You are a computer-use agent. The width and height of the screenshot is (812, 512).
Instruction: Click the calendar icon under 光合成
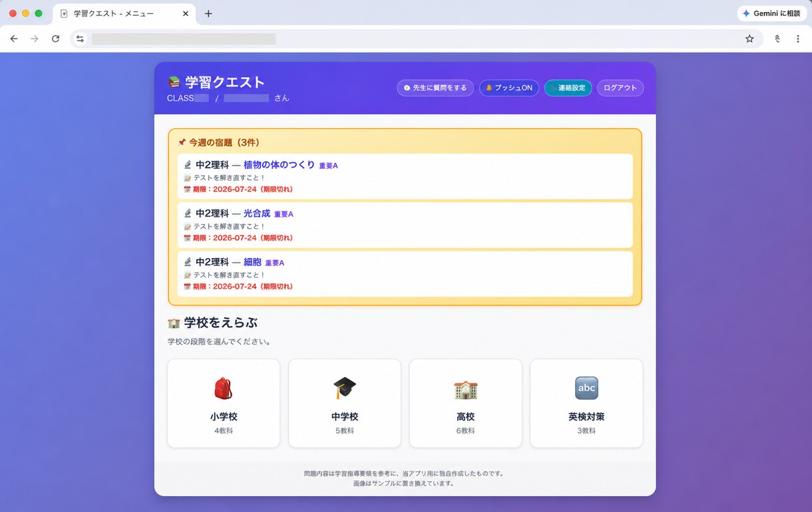(x=187, y=237)
